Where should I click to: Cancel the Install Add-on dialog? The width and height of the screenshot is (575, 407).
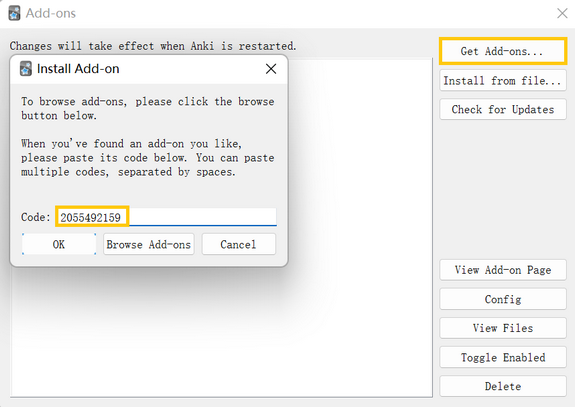(238, 244)
